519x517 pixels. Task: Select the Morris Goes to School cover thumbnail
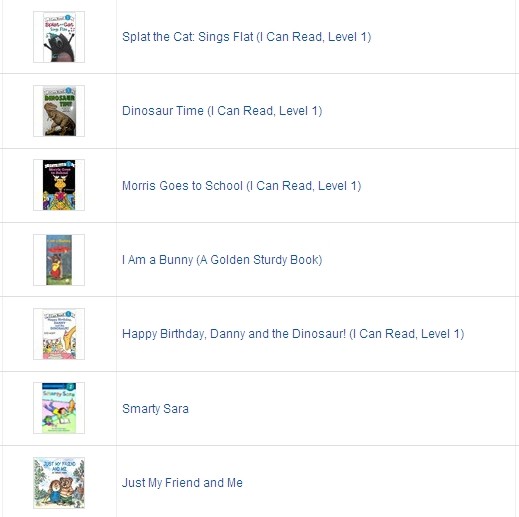pos(59,185)
